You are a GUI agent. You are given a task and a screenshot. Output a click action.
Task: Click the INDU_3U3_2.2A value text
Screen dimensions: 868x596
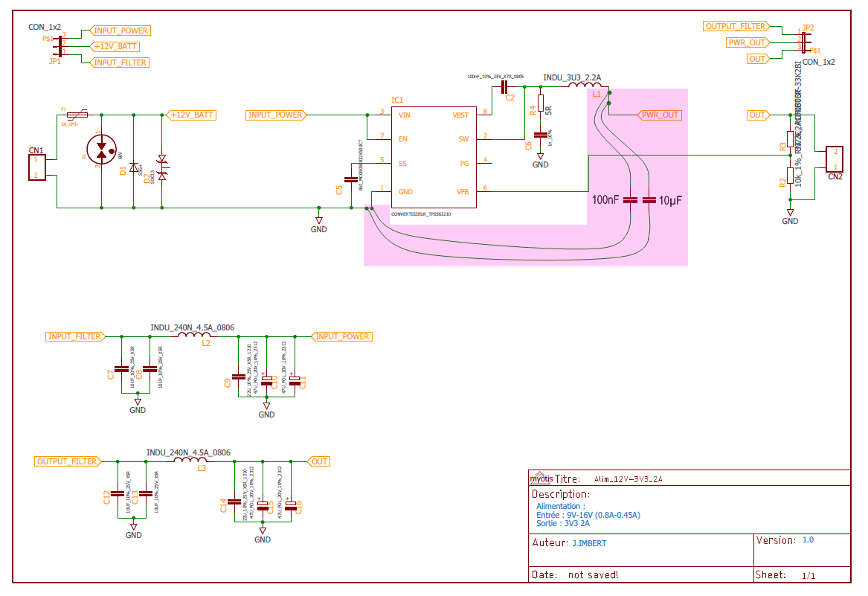tap(572, 77)
